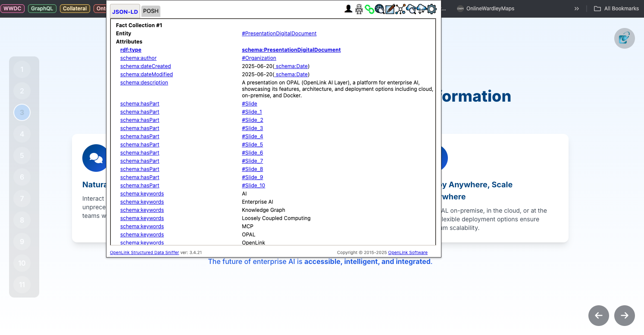This screenshot has width=644, height=335.
Task: Open the OnlineWardleyMaps bookmark
Action: tap(485, 9)
